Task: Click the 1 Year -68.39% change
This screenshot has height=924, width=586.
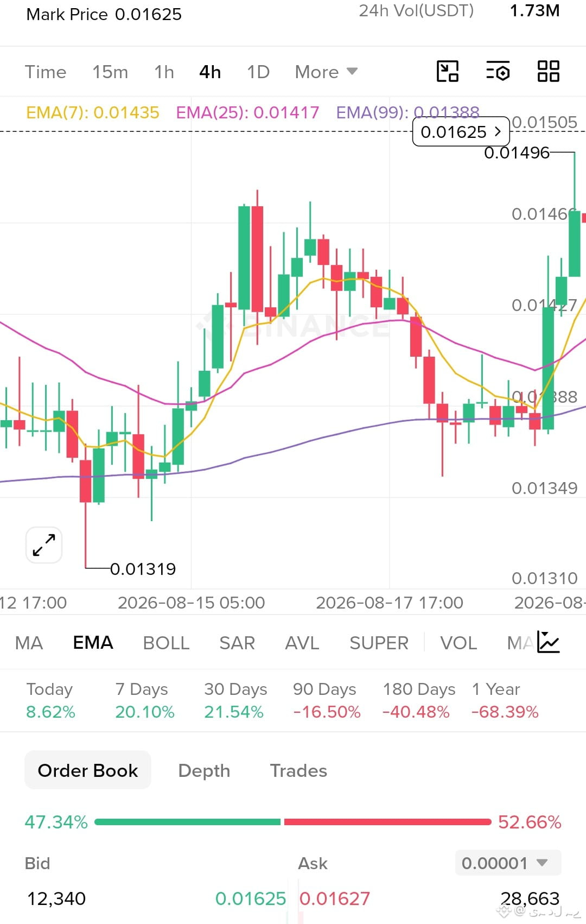Action: point(505,700)
